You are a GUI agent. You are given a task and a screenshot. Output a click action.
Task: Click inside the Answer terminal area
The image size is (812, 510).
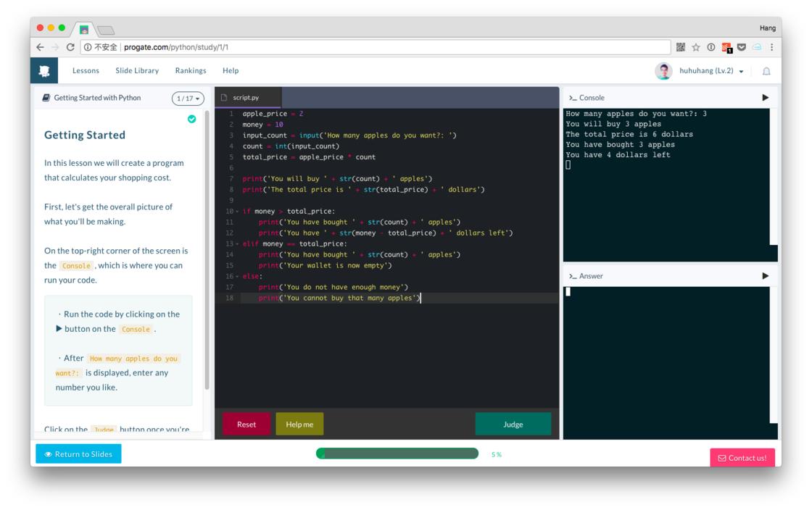666,363
